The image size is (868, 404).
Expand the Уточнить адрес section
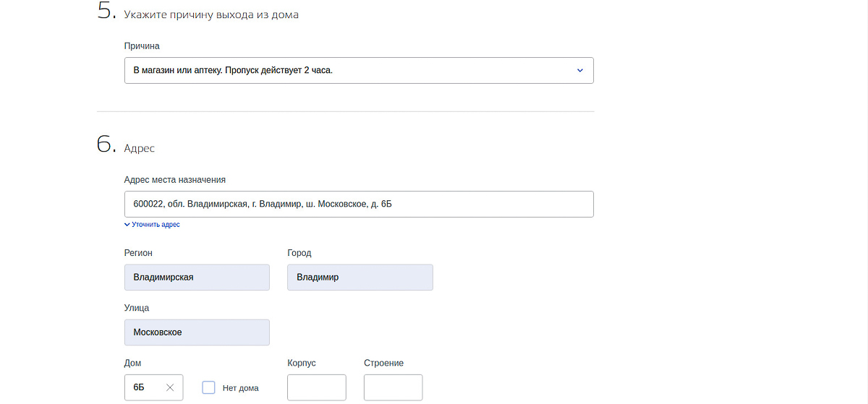(156, 225)
